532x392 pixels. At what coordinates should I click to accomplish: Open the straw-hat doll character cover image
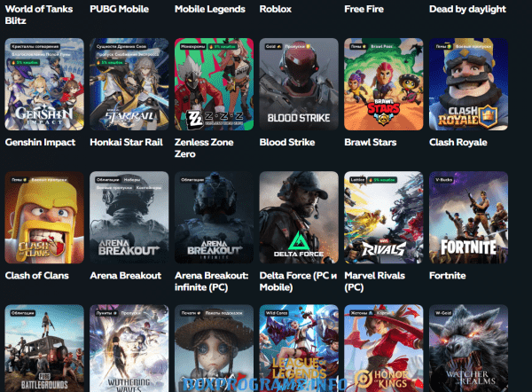(214, 349)
